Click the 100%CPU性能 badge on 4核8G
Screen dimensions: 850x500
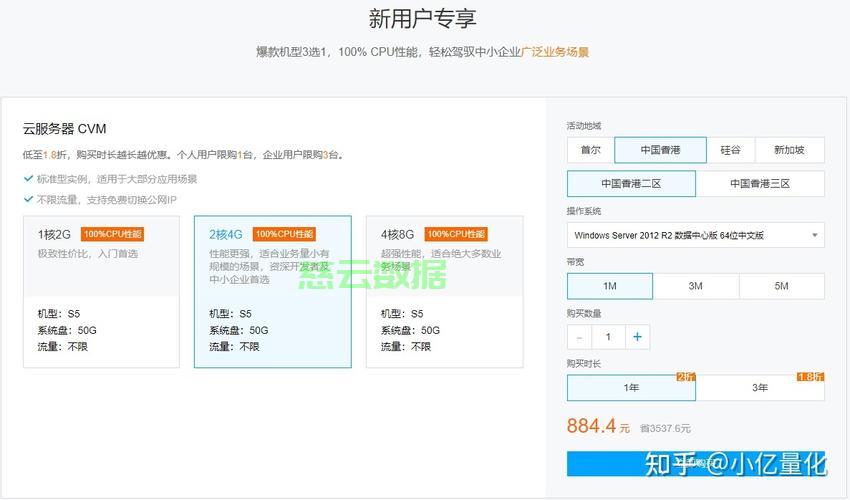pyautogui.click(x=456, y=234)
